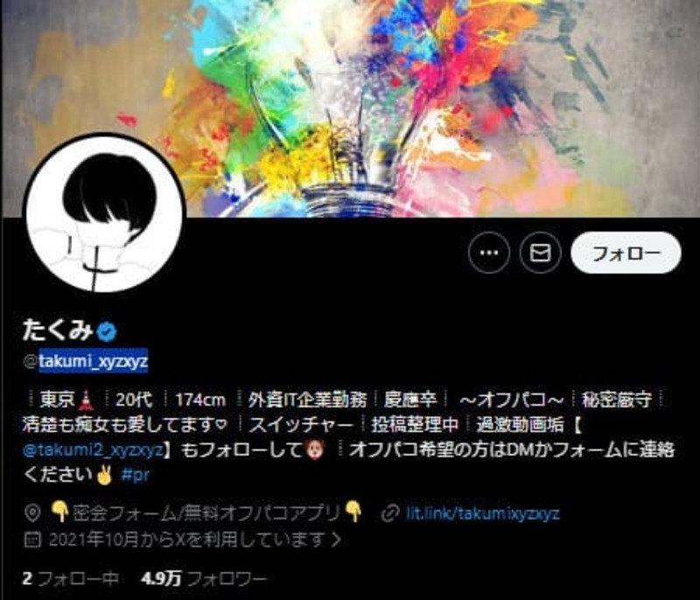Click the calendar joined-date icon
The width and height of the screenshot is (700, 600).
[x=32, y=540]
